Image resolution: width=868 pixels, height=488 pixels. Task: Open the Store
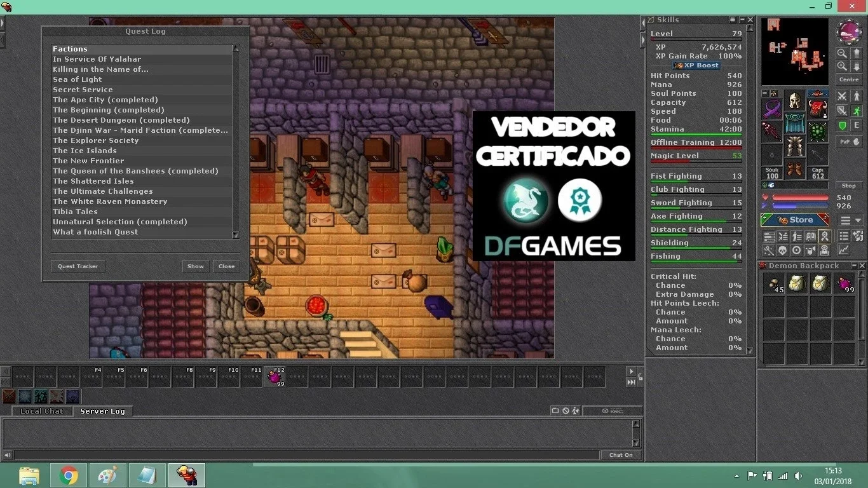(795, 220)
